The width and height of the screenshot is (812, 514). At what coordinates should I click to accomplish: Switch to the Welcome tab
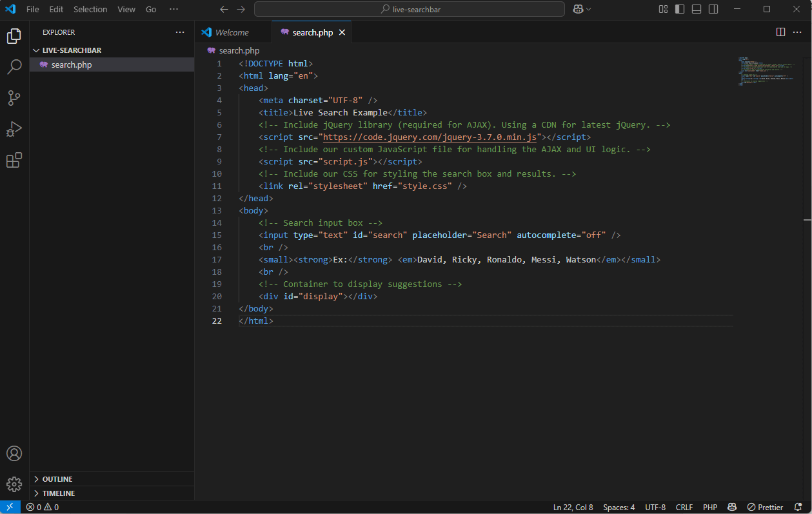pos(233,32)
